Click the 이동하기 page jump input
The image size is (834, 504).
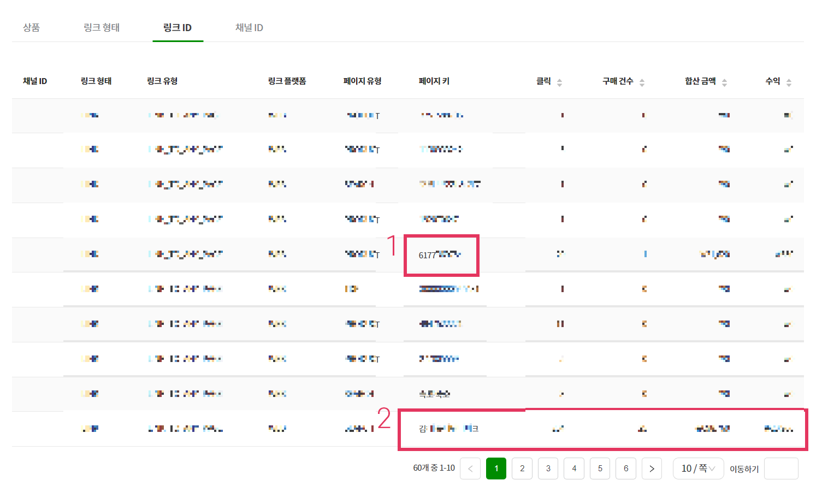point(781,469)
